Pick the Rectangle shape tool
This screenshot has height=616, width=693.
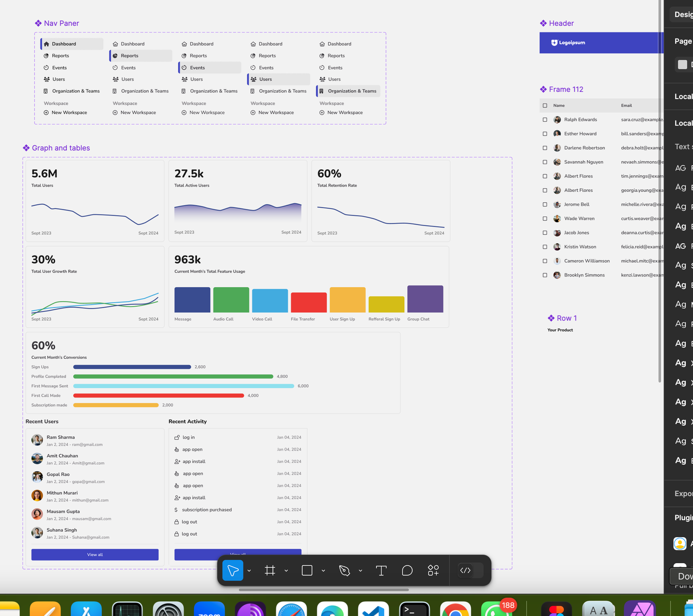point(307,571)
